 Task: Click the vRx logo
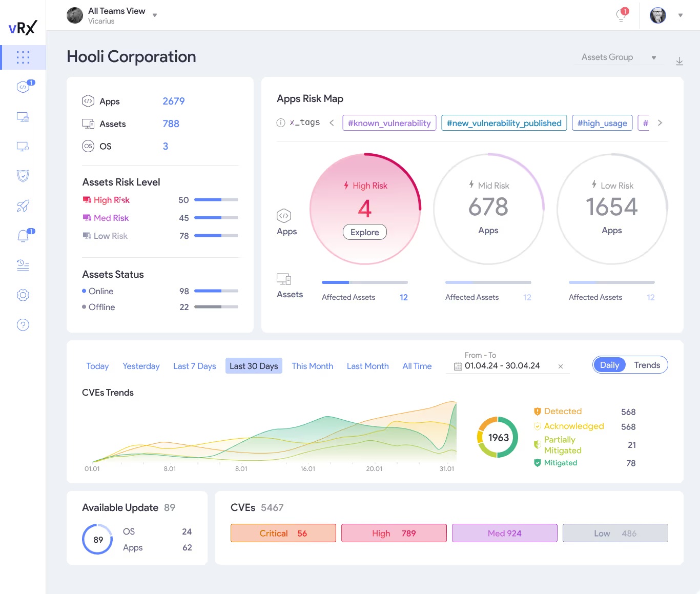point(23,27)
